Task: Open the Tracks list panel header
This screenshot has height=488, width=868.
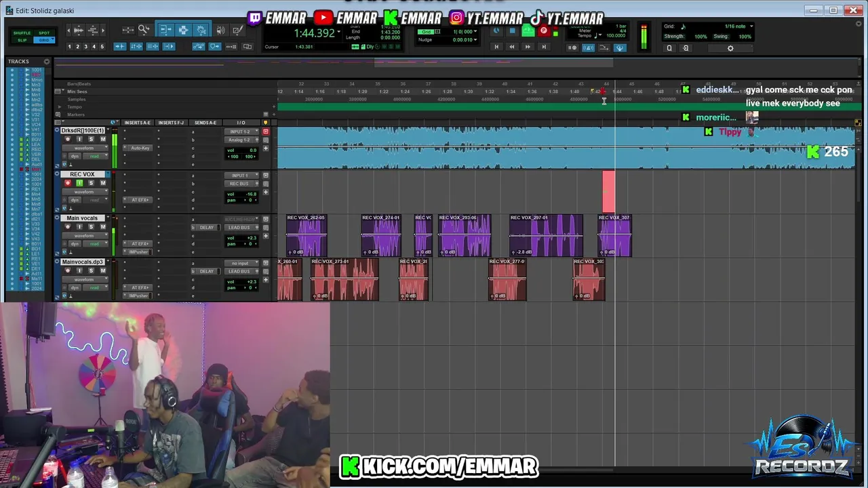Action: tap(18, 61)
